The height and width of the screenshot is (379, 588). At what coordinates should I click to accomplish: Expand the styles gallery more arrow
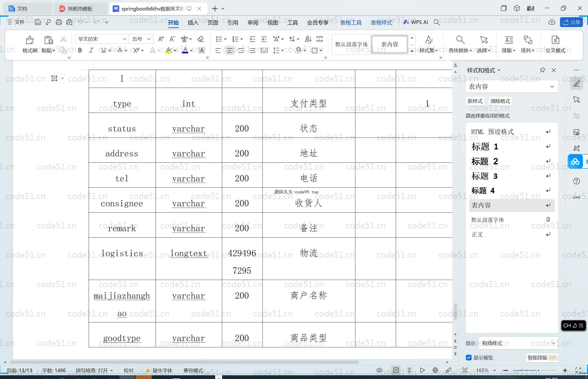point(412,51)
